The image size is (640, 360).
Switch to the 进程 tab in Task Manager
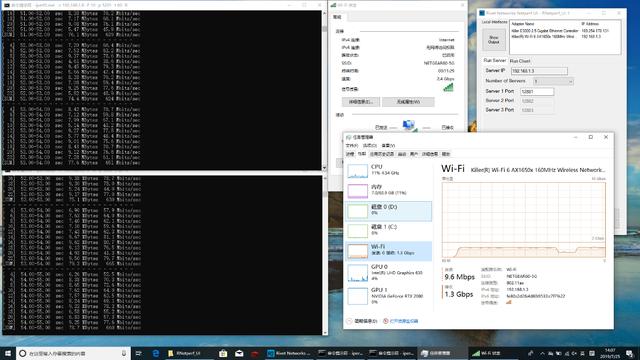(350, 154)
